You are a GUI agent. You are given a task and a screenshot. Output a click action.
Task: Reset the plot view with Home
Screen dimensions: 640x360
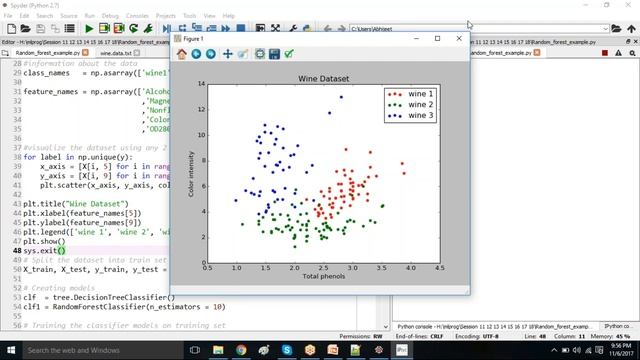click(x=182, y=54)
